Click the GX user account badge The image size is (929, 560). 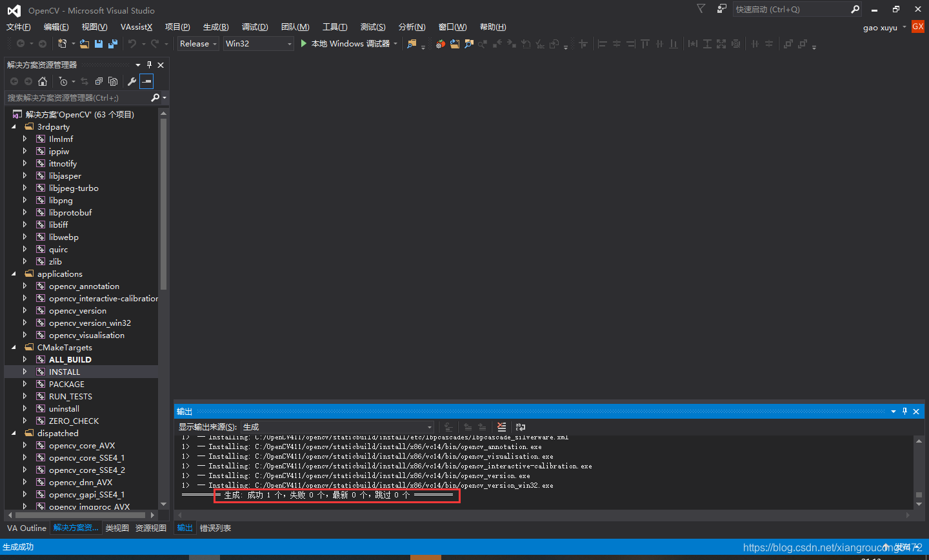click(x=917, y=26)
